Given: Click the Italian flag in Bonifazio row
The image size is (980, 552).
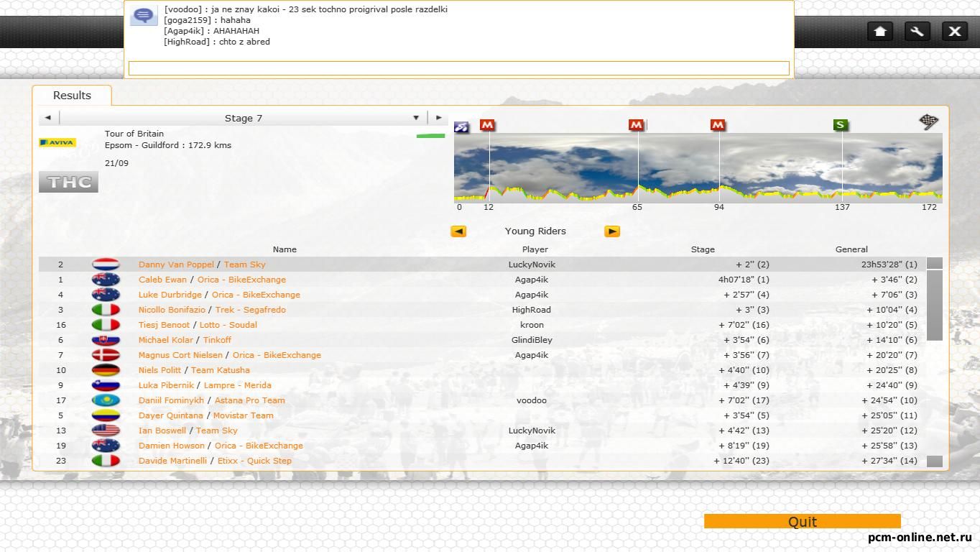Looking at the screenshot, I should pyautogui.click(x=106, y=310).
